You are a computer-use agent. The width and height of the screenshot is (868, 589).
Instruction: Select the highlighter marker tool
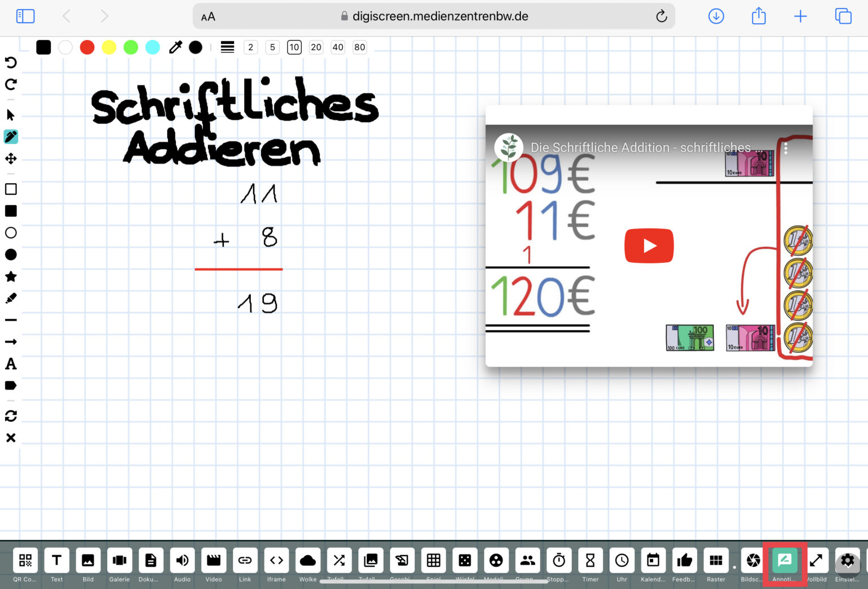coord(11,298)
